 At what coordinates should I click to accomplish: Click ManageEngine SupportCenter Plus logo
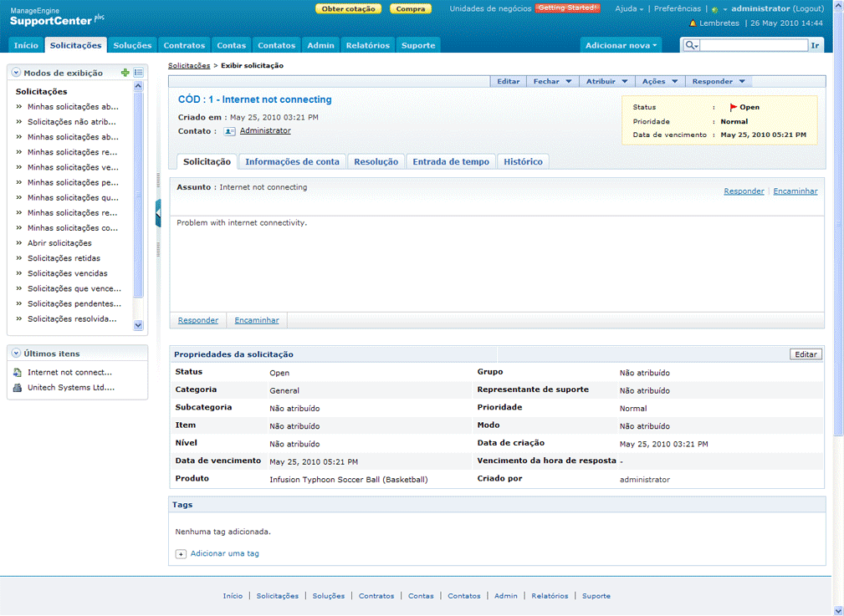coord(57,18)
